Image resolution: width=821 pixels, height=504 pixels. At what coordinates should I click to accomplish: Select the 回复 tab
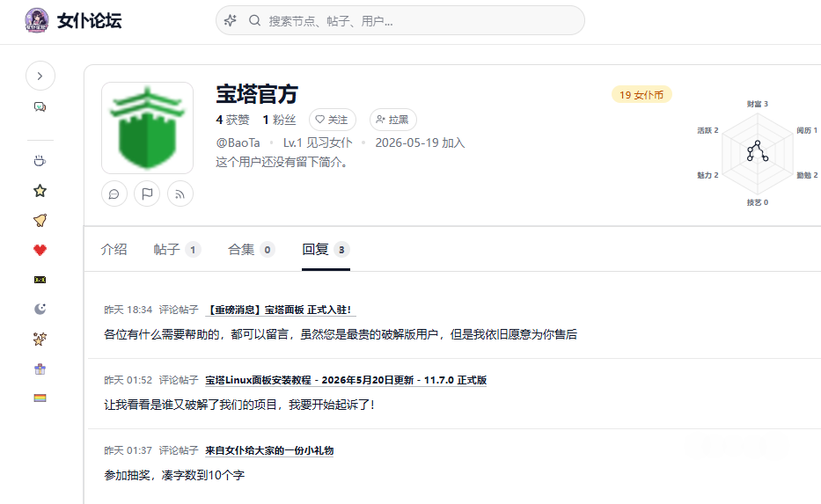tap(326, 250)
